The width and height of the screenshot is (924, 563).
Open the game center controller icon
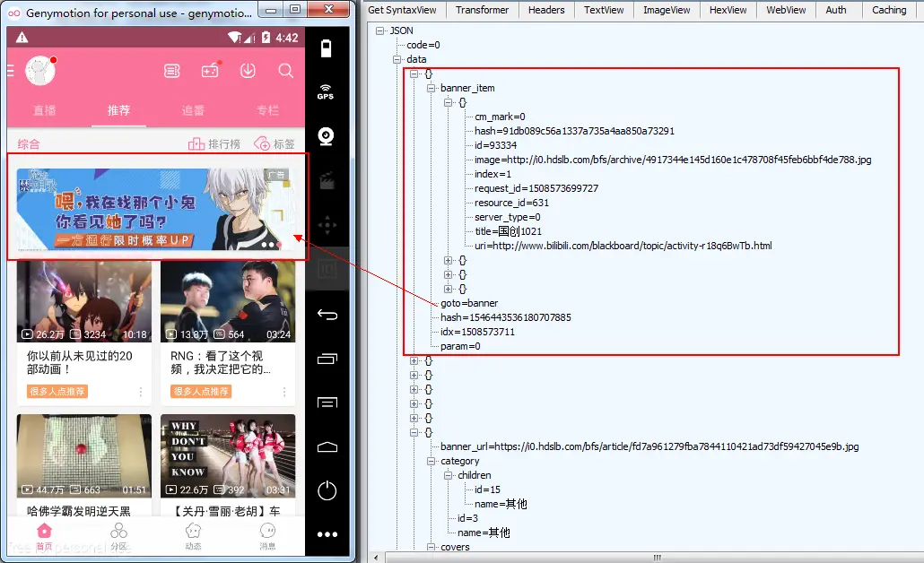(211, 71)
